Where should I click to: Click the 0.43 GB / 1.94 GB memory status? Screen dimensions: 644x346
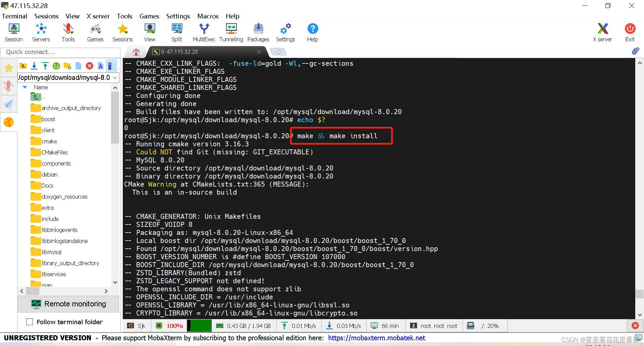pos(244,326)
